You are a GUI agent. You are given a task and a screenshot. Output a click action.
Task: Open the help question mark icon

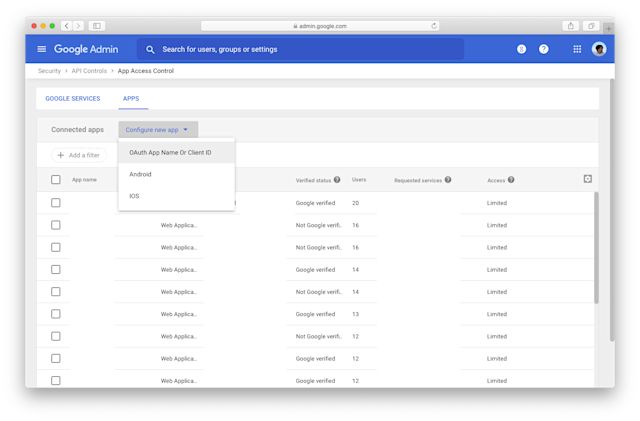(543, 49)
